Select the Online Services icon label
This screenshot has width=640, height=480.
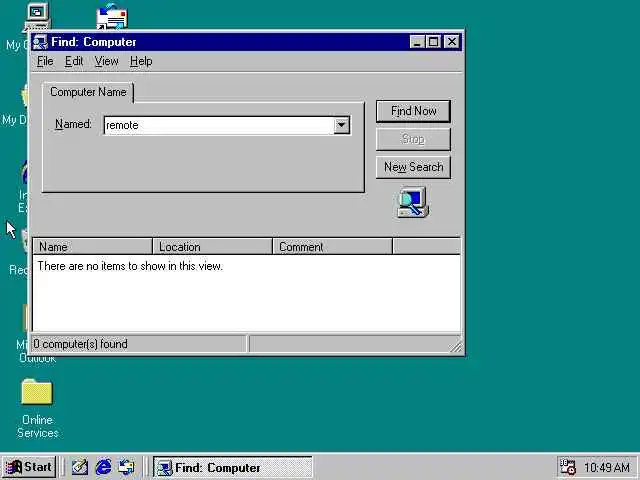click(38, 427)
